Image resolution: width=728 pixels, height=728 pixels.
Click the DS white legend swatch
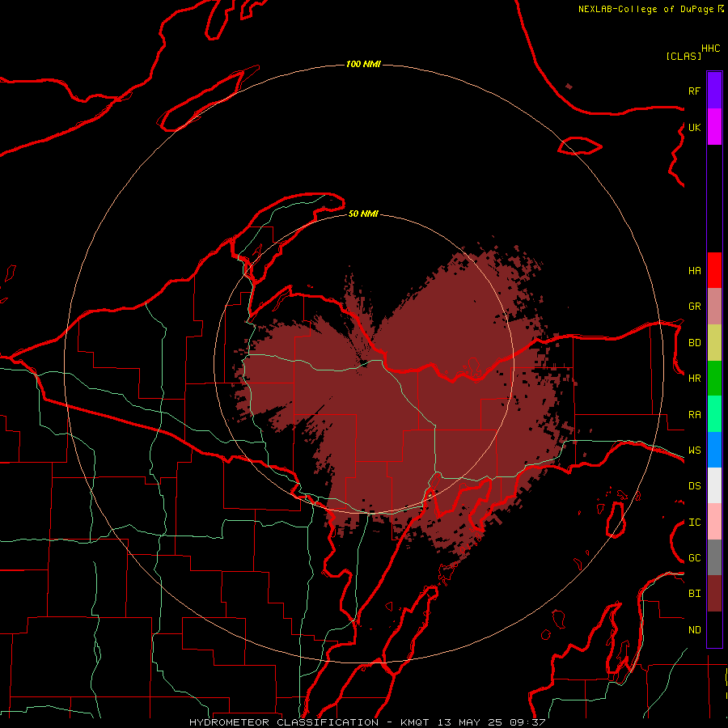click(x=714, y=485)
